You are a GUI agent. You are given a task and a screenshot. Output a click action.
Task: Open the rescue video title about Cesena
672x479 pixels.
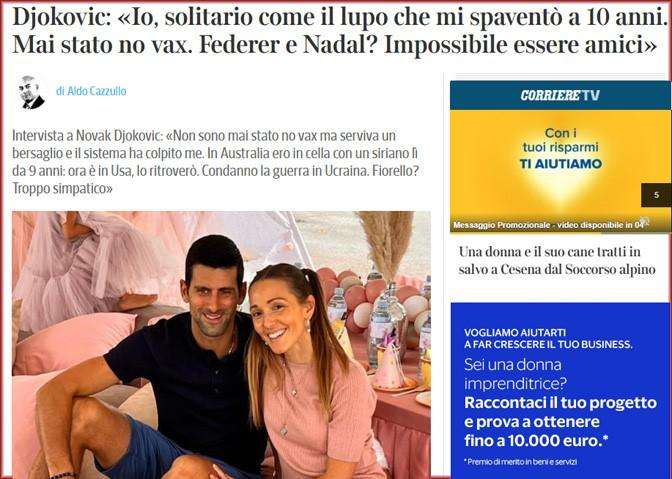[557, 260]
